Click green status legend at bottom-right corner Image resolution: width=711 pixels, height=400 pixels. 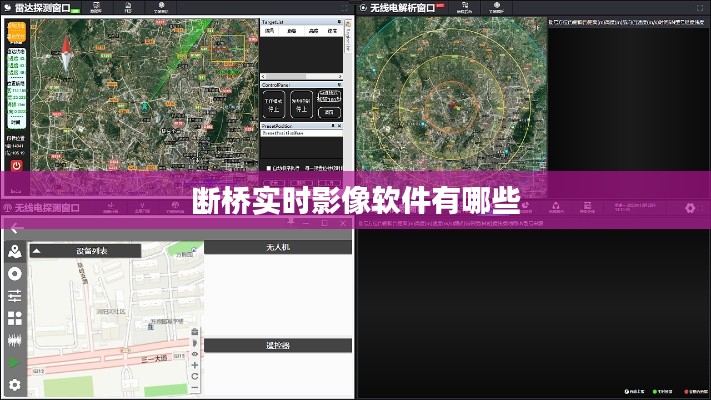[x=662, y=391]
